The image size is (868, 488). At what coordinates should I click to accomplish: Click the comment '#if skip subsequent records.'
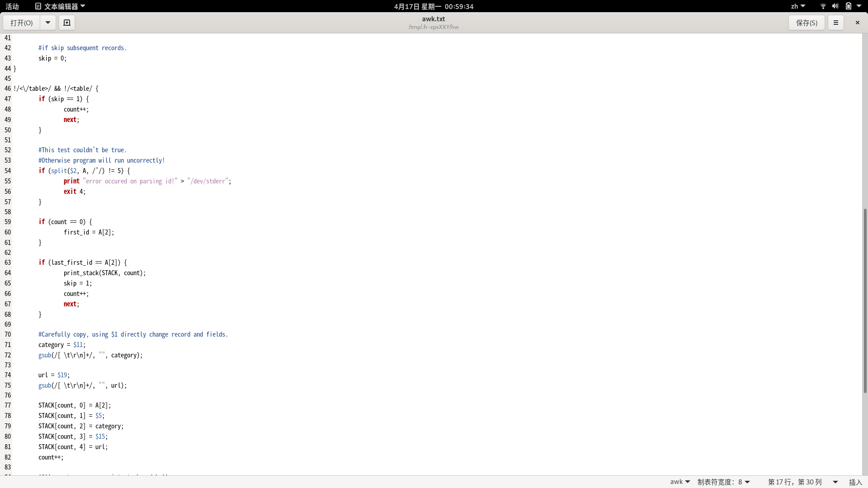coord(82,48)
